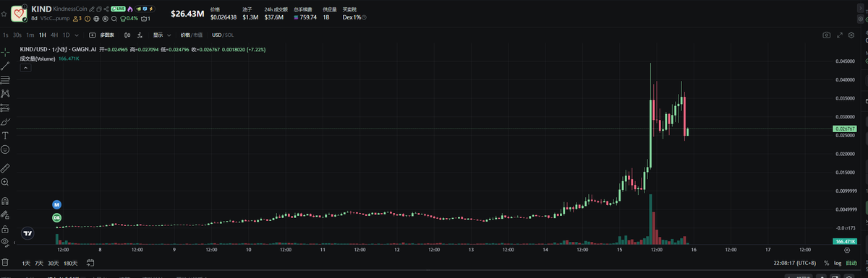Enter fullscreen chart mode
The image size is (868, 278).
click(840, 35)
